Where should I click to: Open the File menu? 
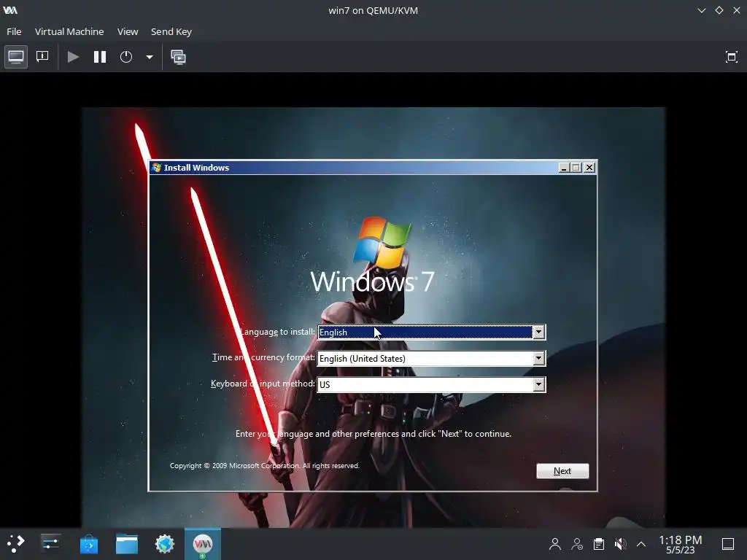[x=14, y=31]
